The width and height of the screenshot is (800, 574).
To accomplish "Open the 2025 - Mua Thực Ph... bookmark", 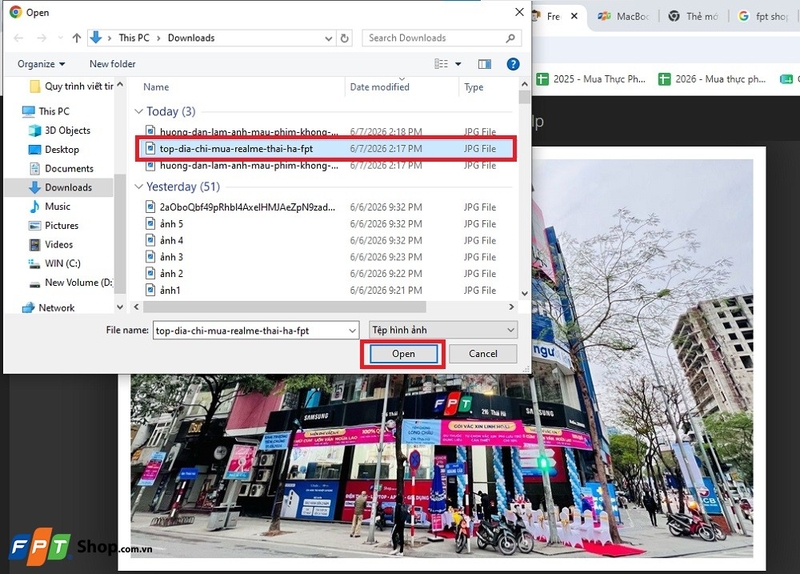I will click(x=591, y=79).
